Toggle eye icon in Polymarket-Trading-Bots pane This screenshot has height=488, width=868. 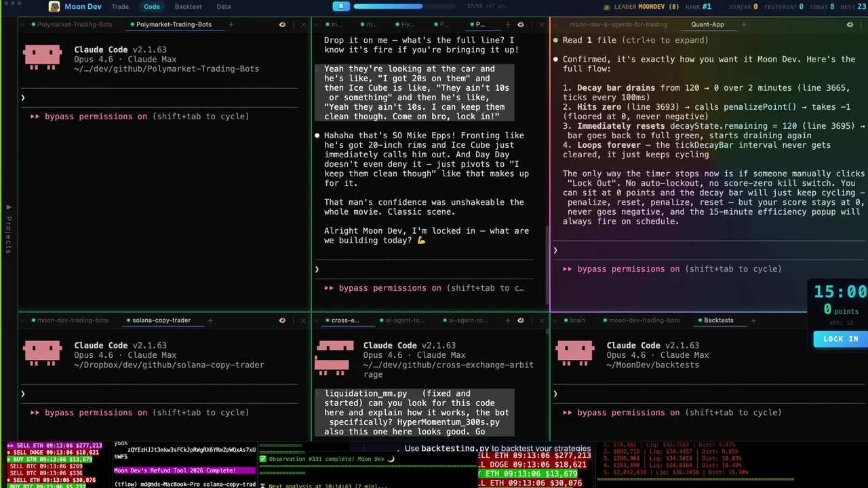click(282, 24)
